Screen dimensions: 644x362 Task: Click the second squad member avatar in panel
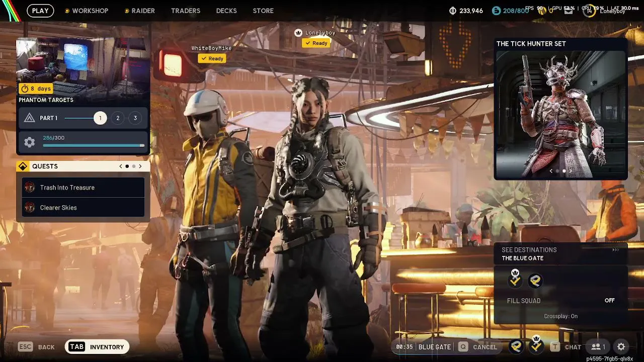535,281
